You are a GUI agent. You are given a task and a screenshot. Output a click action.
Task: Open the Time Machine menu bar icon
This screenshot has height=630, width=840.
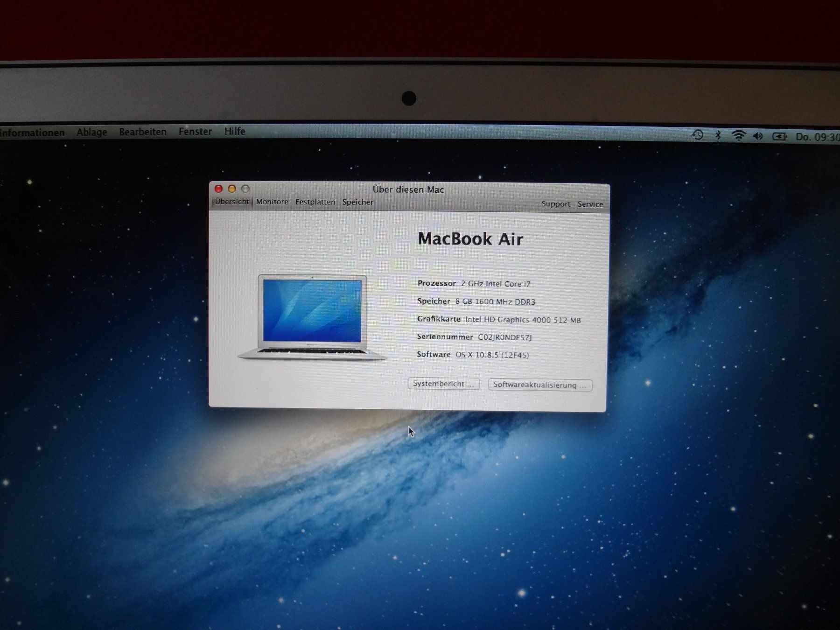pos(698,135)
